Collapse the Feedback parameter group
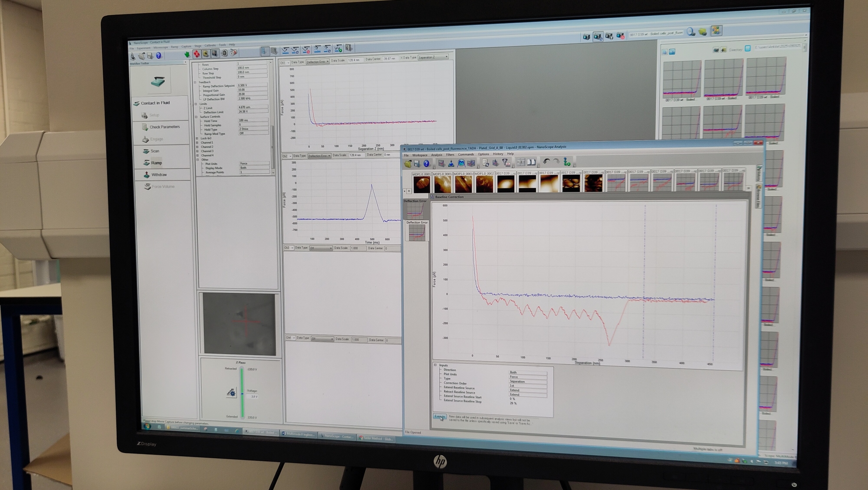This screenshot has width=868, height=490. pos(195,82)
